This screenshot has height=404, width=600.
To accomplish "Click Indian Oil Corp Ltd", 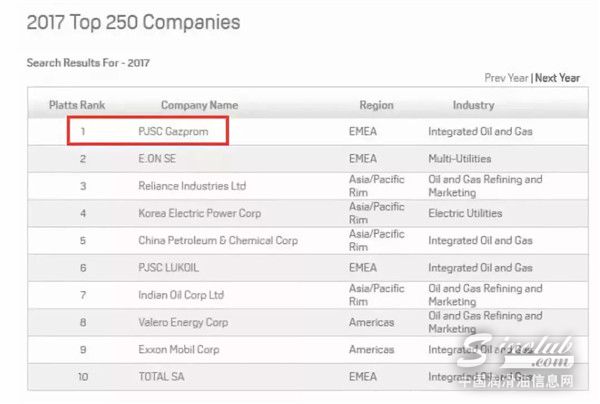I will coord(180,295).
